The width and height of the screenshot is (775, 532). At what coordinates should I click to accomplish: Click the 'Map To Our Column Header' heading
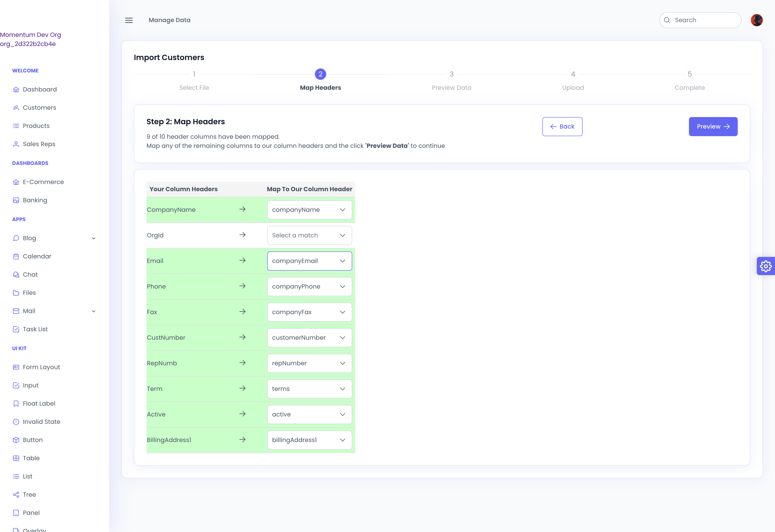click(309, 189)
